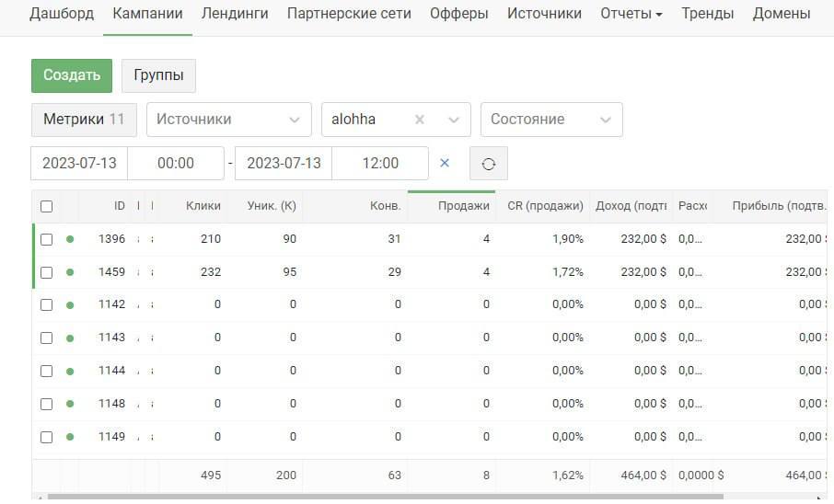Click green status dot of campaign 1148
The height and width of the screenshot is (504, 834).
point(70,404)
